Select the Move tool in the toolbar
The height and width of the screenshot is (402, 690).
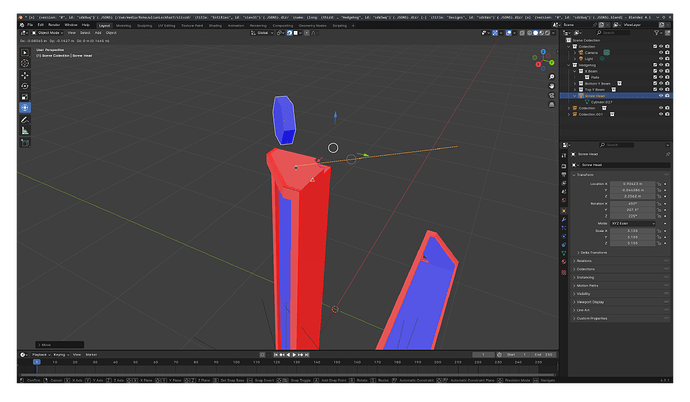(x=25, y=75)
